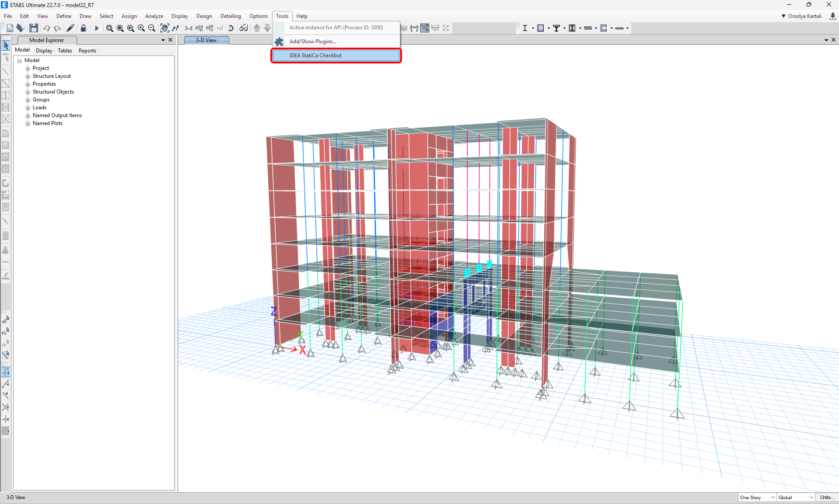Click the glasses perspective toggle icon
Viewport: 839px width, 504px height.
pos(244,28)
